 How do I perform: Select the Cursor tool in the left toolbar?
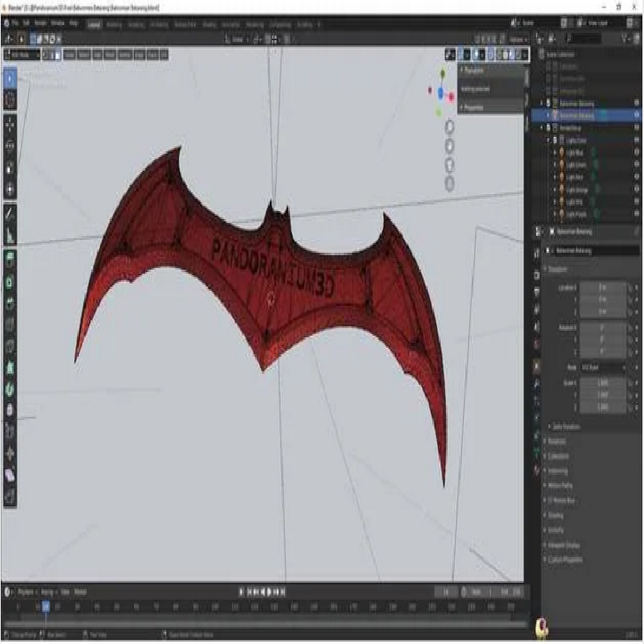coord(10,99)
